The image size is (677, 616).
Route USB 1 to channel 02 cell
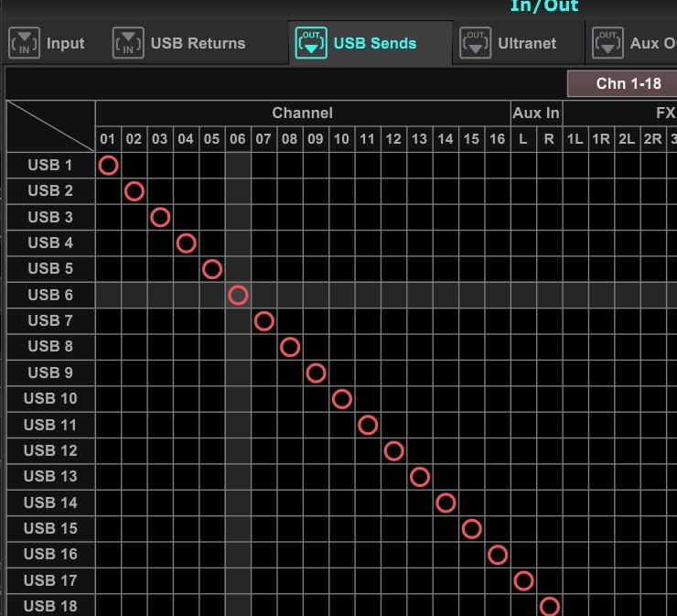click(x=134, y=165)
